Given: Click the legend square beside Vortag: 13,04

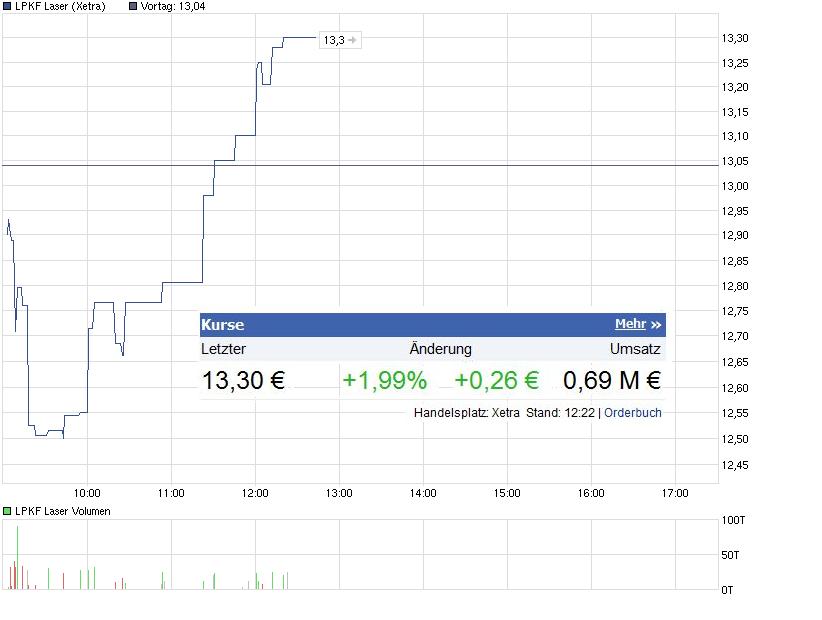Looking at the screenshot, I should pos(132,7).
